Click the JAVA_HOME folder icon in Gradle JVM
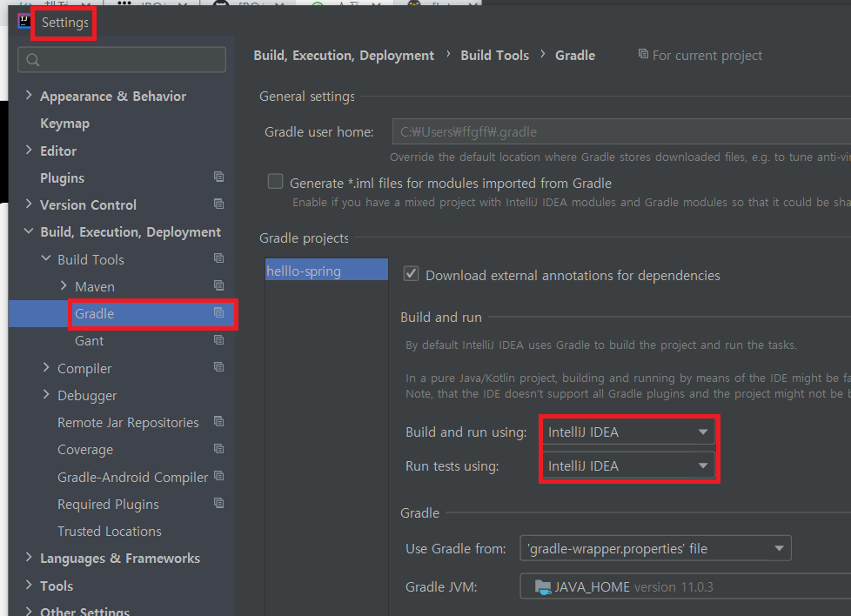 pos(543,586)
